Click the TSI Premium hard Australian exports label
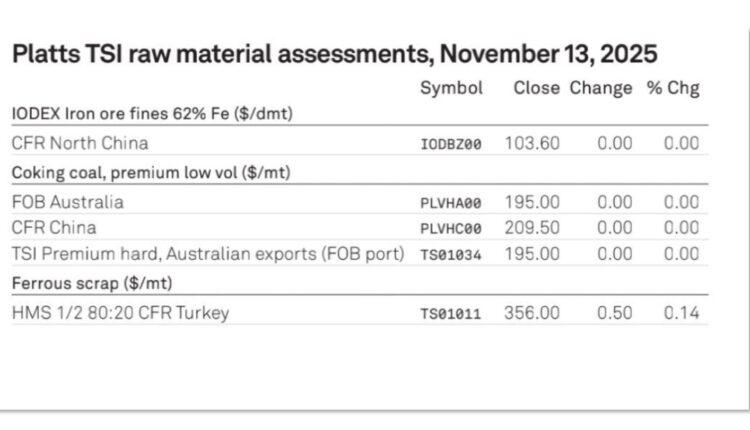 click(208, 254)
